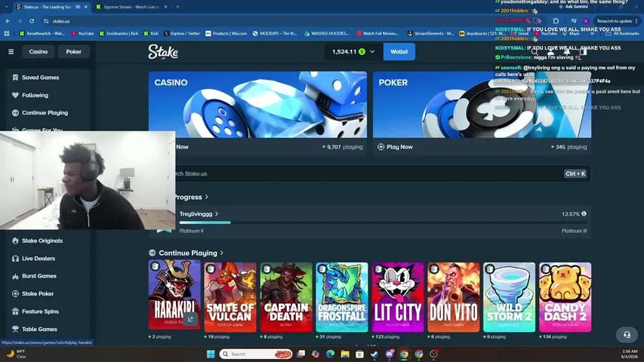Open the Poker banner image

pos(482,105)
